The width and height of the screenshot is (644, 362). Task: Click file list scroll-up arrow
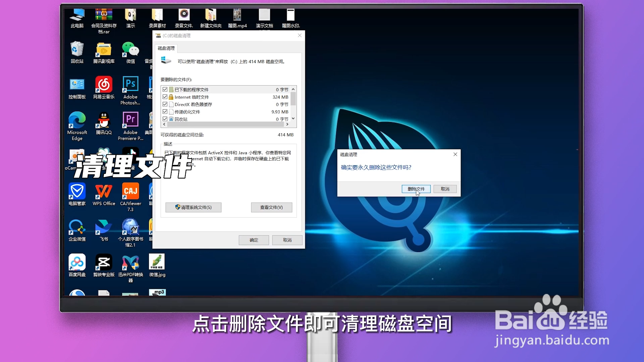coord(293,89)
